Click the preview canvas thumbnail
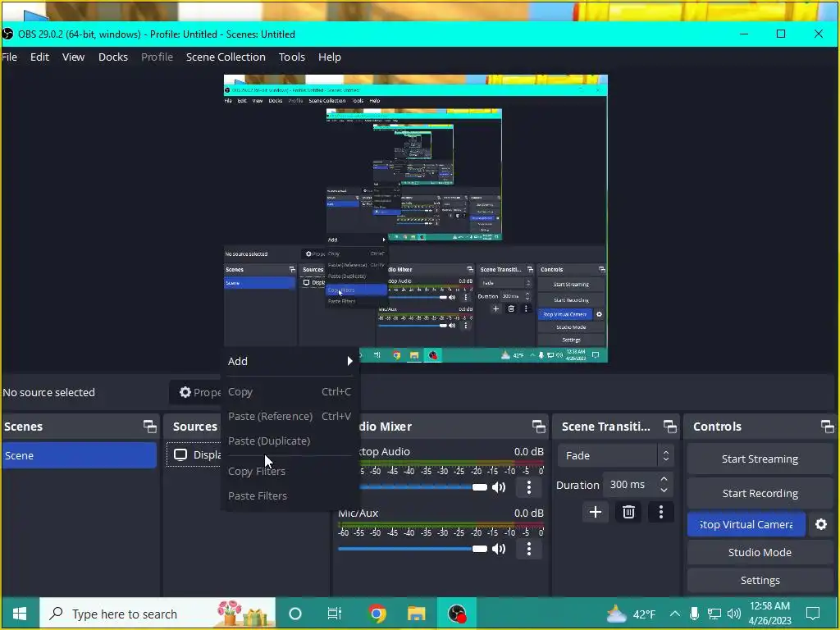The image size is (840, 630). [x=416, y=218]
